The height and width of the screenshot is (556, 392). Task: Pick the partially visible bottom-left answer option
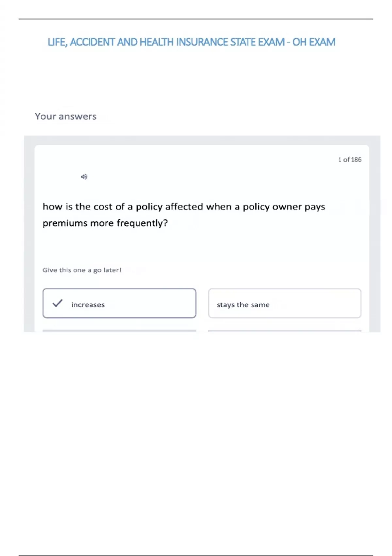click(x=120, y=331)
